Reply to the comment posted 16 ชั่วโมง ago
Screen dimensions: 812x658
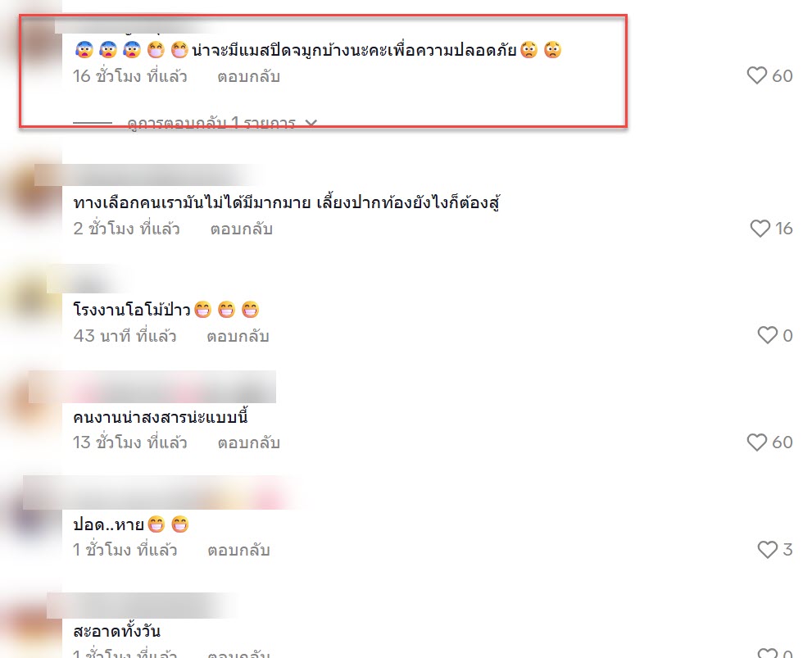click(248, 77)
